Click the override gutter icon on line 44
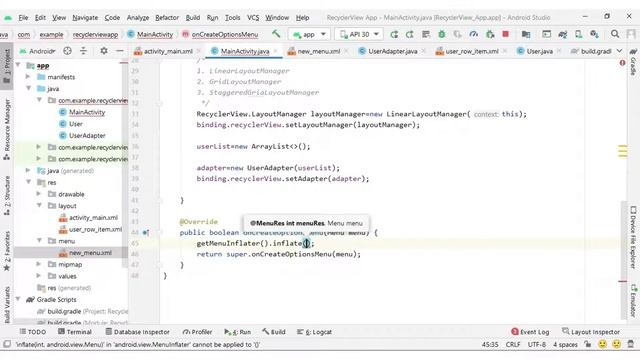The image size is (640, 360). pyautogui.click(x=145, y=233)
